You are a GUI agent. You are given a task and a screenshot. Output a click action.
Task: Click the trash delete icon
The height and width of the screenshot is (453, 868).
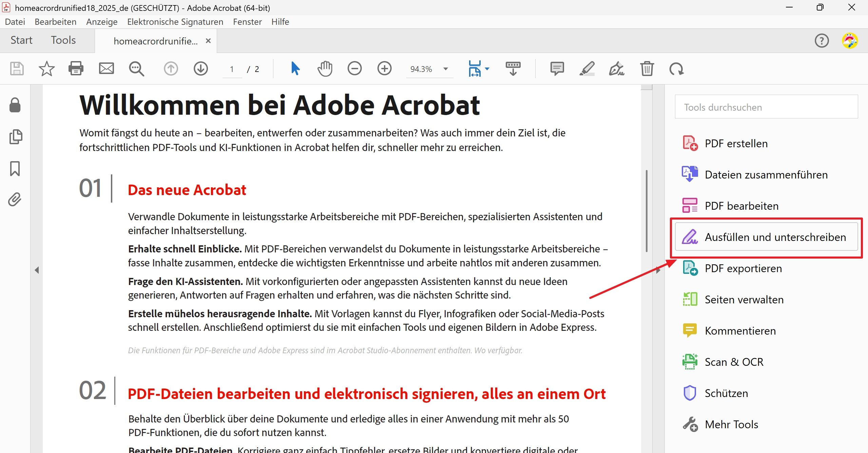pyautogui.click(x=647, y=69)
